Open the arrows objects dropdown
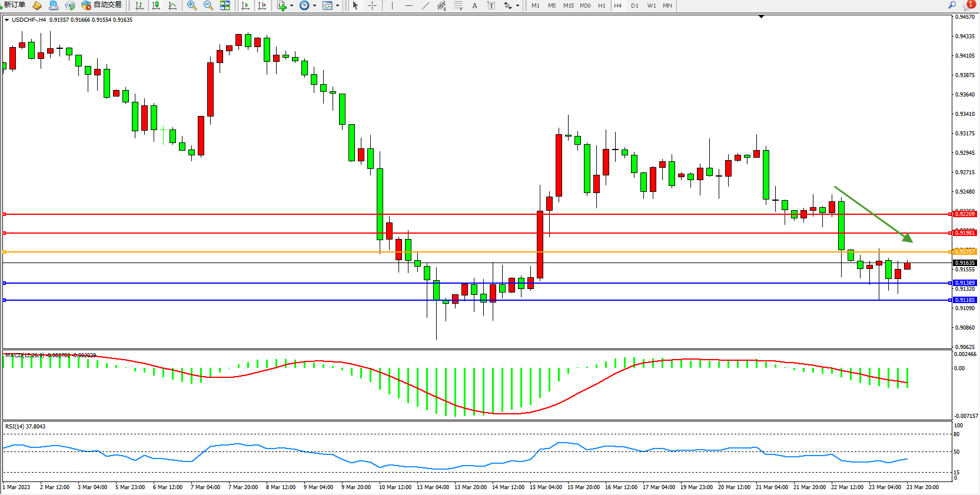 tap(517, 6)
